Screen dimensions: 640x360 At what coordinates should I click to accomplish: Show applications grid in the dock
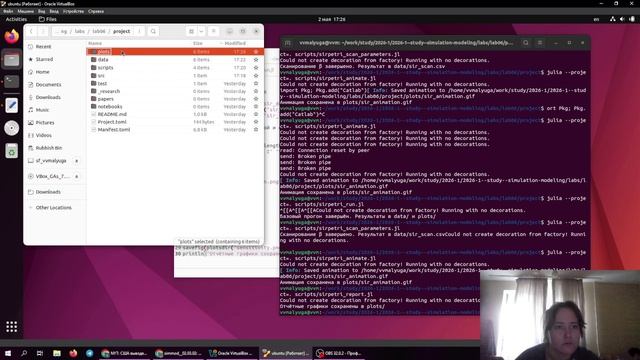pos(11,327)
